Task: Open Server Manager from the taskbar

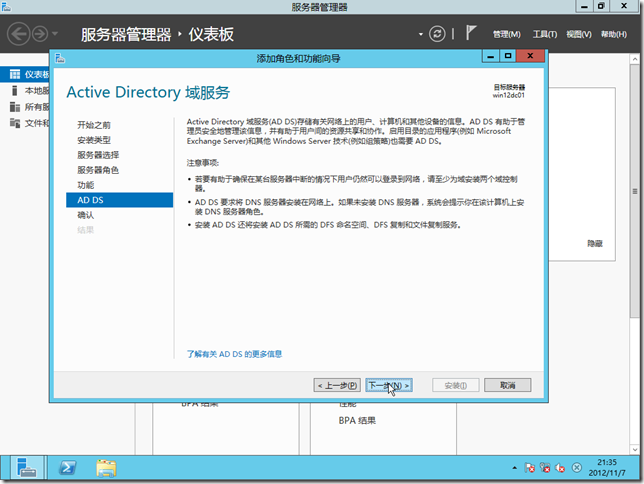Action: coord(27,468)
